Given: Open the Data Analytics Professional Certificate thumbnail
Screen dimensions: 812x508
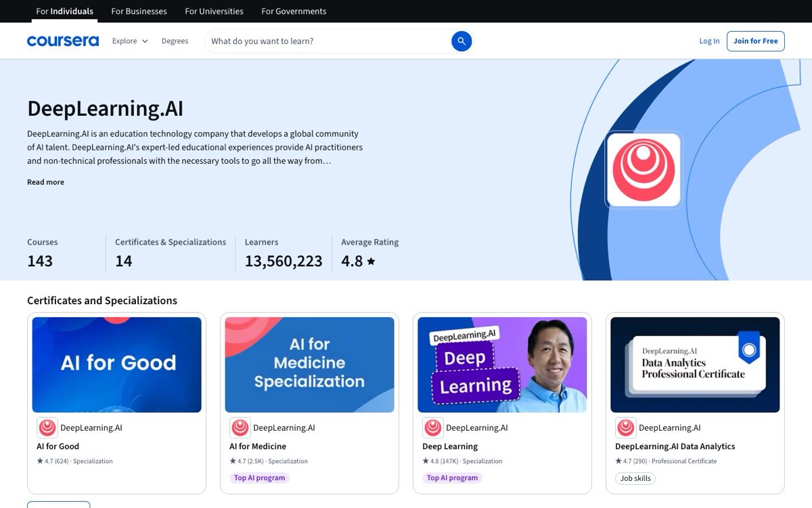Looking at the screenshot, I should tap(696, 365).
